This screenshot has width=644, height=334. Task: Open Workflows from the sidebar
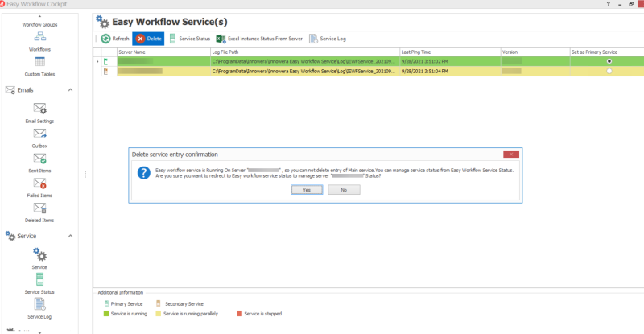[x=39, y=37]
